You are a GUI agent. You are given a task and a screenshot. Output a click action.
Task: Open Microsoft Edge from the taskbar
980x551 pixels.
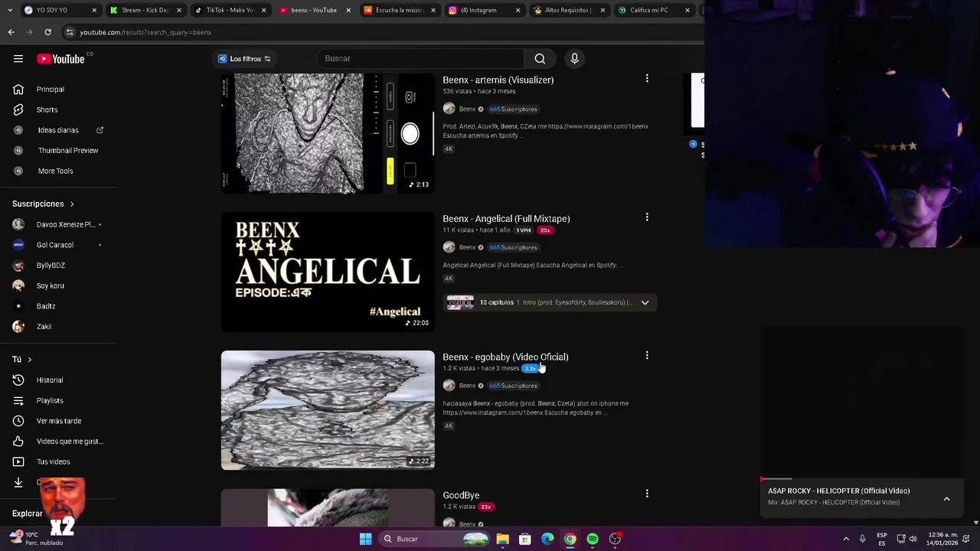pyautogui.click(x=547, y=539)
